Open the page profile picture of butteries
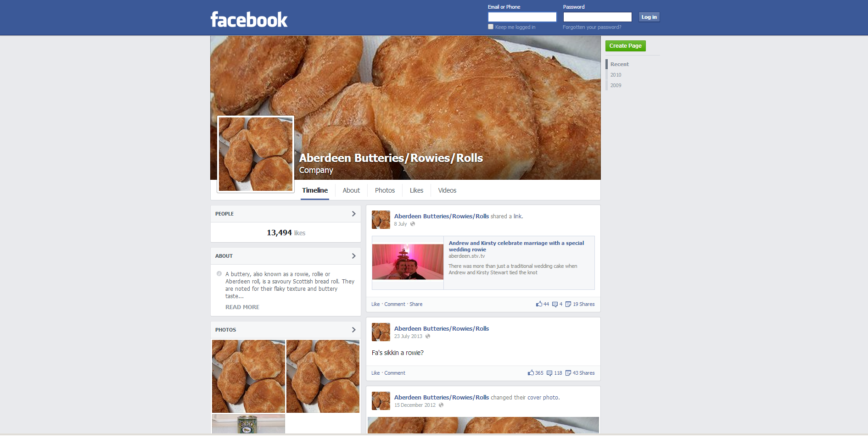Screen dimensions: 868x438 256,154
